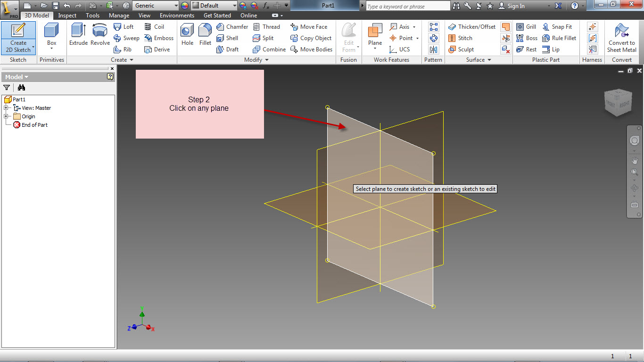This screenshot has width=644, height=362.
Task: Toggle the Model browser filter
Action: (7, 88)
